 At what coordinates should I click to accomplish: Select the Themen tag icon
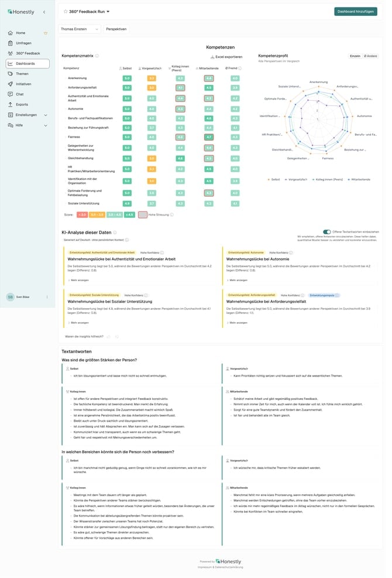pyautogui.click(x=11, y=74)
